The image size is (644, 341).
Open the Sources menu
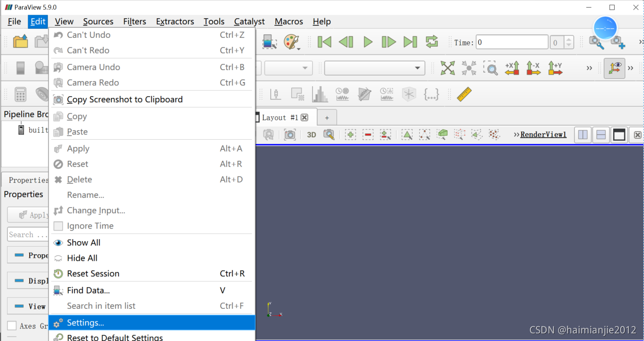pos(98,21)
